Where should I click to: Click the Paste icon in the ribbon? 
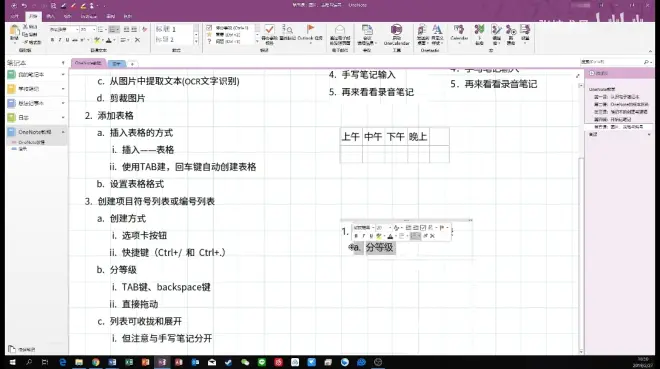coord(14,33)
